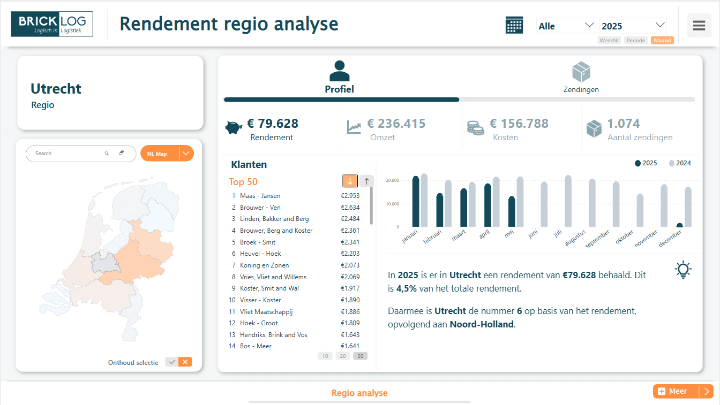
Task: Open the Alle month dropdown
Action: 566,25
